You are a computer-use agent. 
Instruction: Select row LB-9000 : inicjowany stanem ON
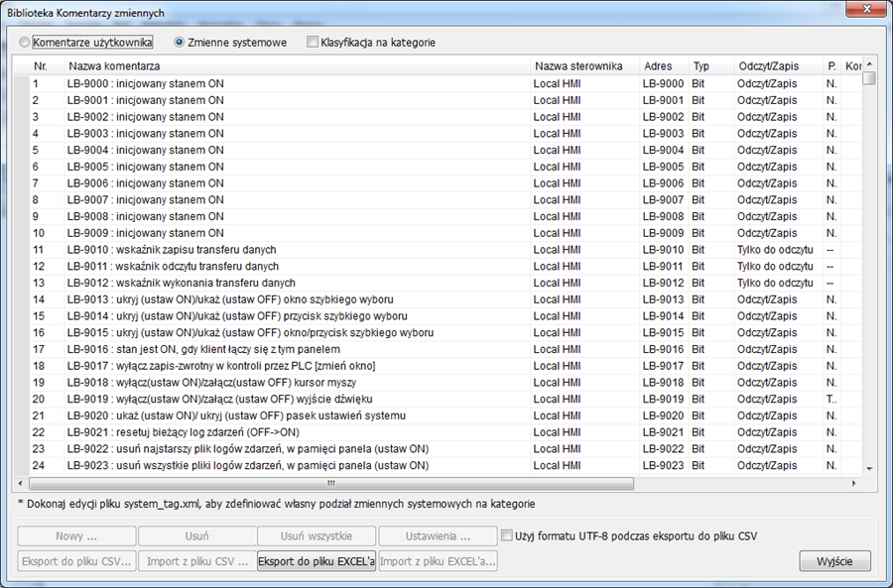tap(437, 83)
